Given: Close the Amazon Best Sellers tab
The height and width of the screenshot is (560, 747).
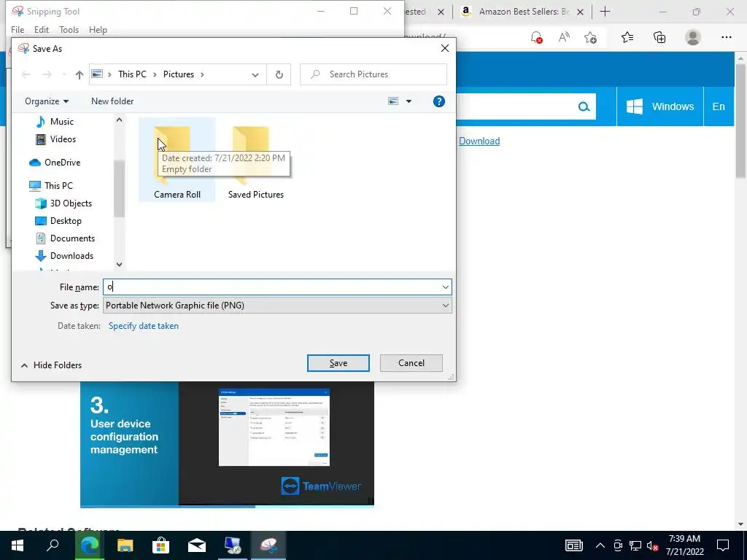Looking at the screenshot, I should (x=580, y=12).
